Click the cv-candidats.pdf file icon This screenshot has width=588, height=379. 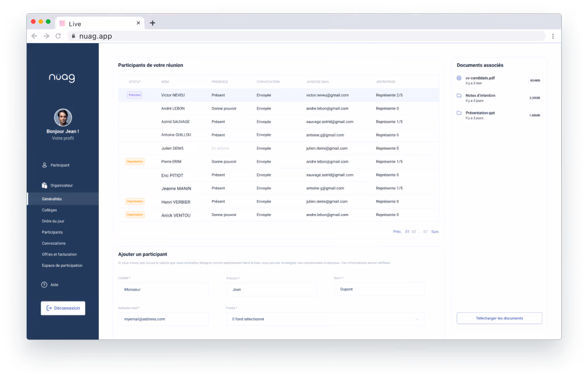[x=459, y=78]
